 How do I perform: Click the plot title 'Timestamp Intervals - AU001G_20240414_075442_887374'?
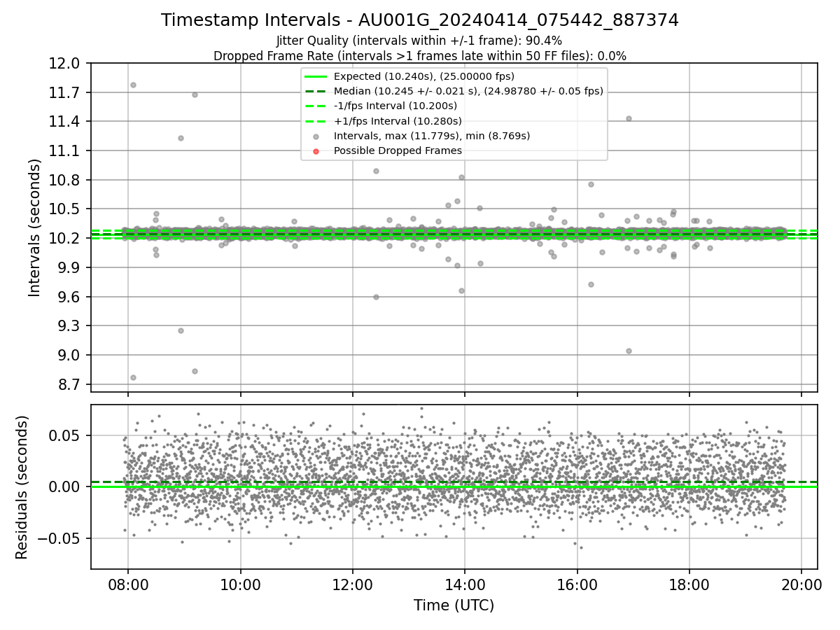420,20
